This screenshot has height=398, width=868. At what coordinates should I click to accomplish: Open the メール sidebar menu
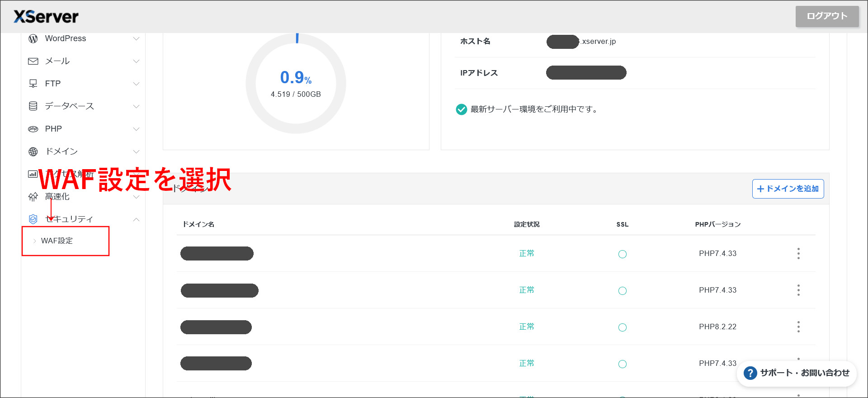[x=84, y=61]
